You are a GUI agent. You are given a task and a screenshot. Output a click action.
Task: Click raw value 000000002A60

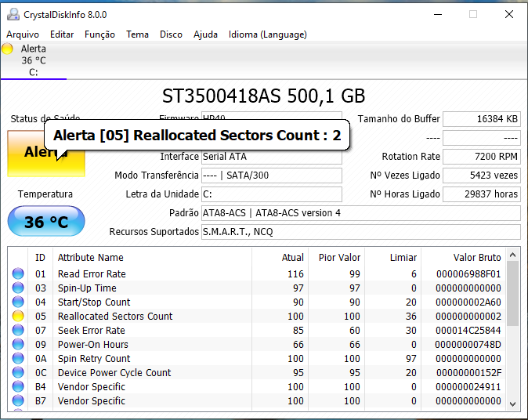468,302
